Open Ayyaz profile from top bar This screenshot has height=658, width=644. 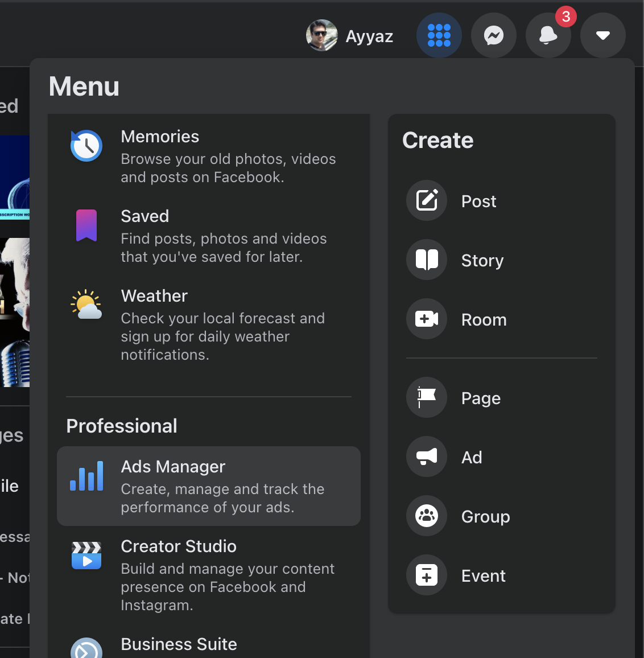(x=369, y=36)
